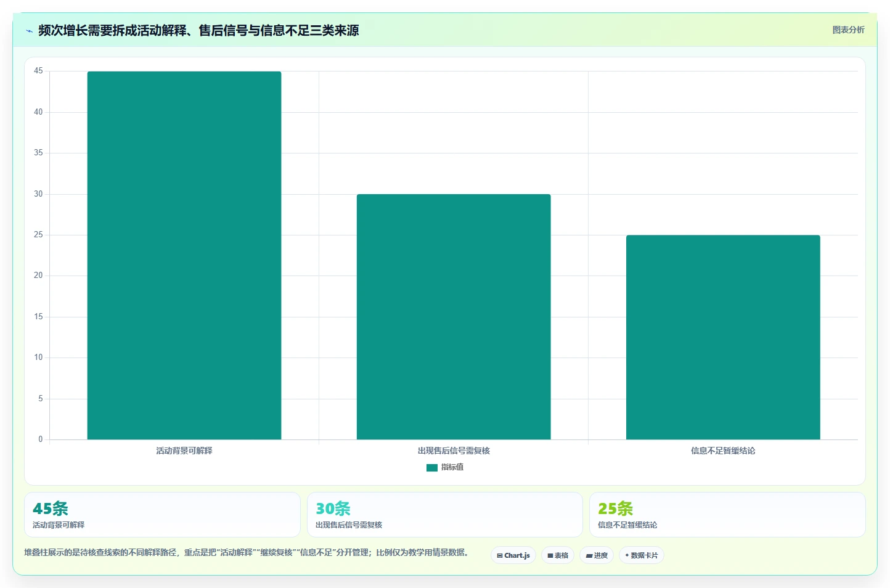Click the lightning icon beside the title

29,31
